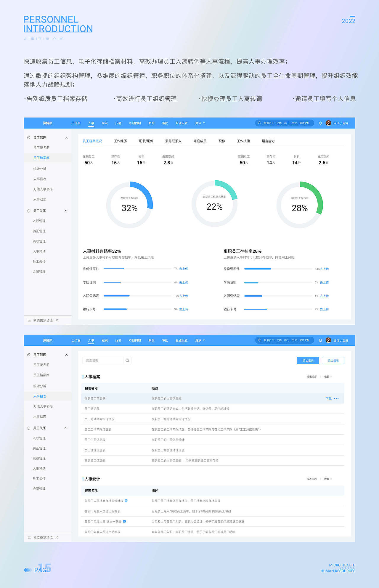Select 人事动态 in the upper sidebar
This screenshot has width=379, height=588.
tap(40, 199)
